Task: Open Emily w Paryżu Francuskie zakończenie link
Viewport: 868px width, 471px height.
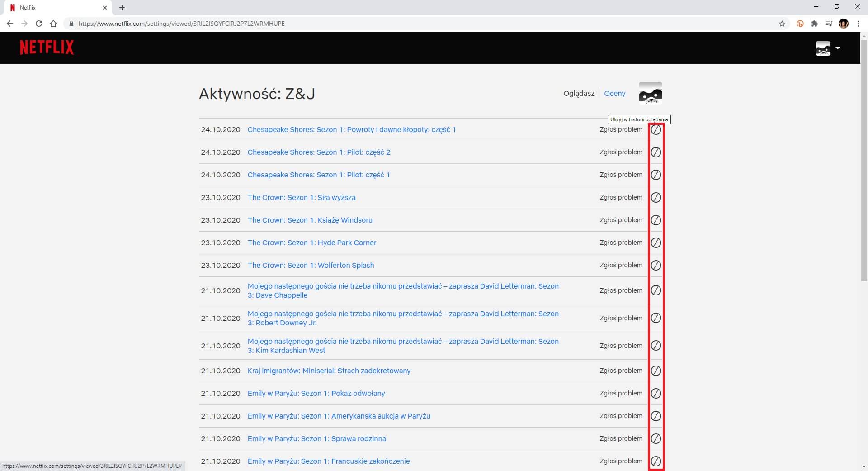Action: 328,461
